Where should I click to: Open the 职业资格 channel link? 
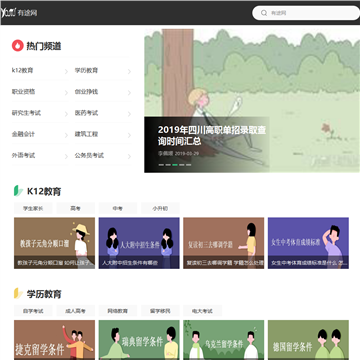(23, 92)
